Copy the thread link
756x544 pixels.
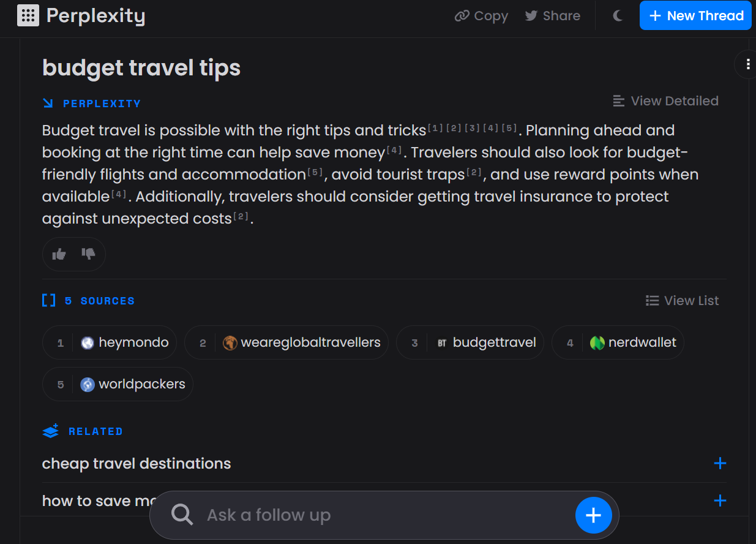pyautogui.click(x=481, y=16)
